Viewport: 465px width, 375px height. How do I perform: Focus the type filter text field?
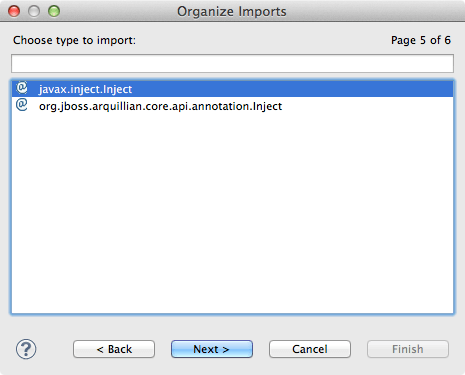[x=232, y=63]
